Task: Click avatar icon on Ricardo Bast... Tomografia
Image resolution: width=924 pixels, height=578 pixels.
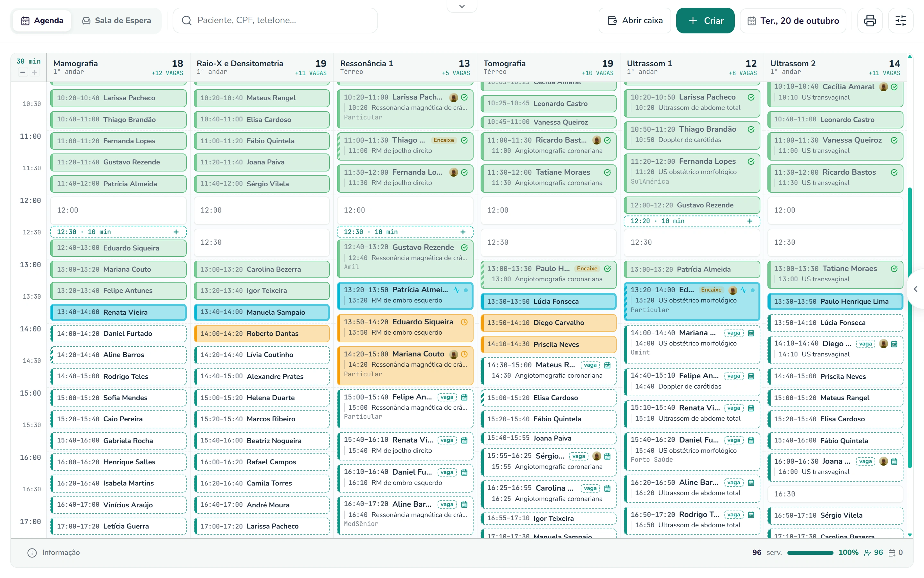Action: (x=597, y=140)
